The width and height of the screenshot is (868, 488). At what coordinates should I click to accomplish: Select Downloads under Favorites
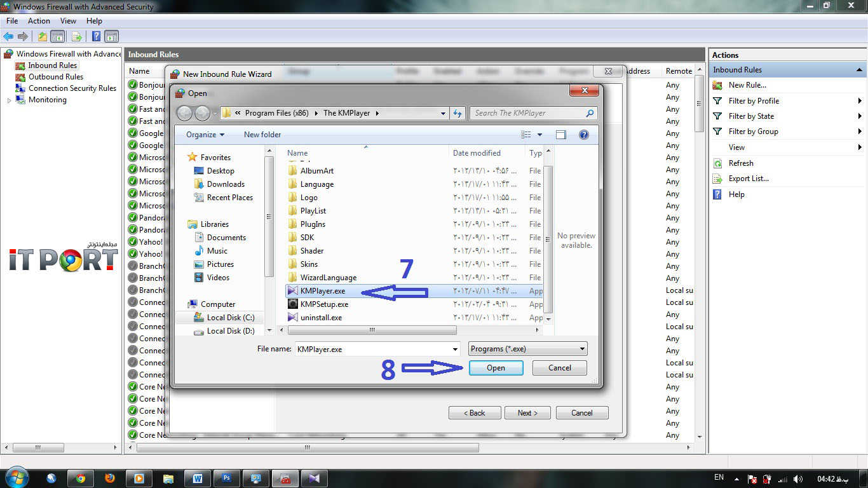226,184
